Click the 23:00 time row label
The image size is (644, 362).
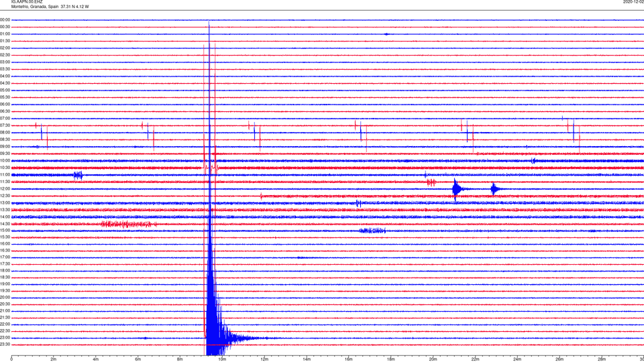tap(5, 338)
